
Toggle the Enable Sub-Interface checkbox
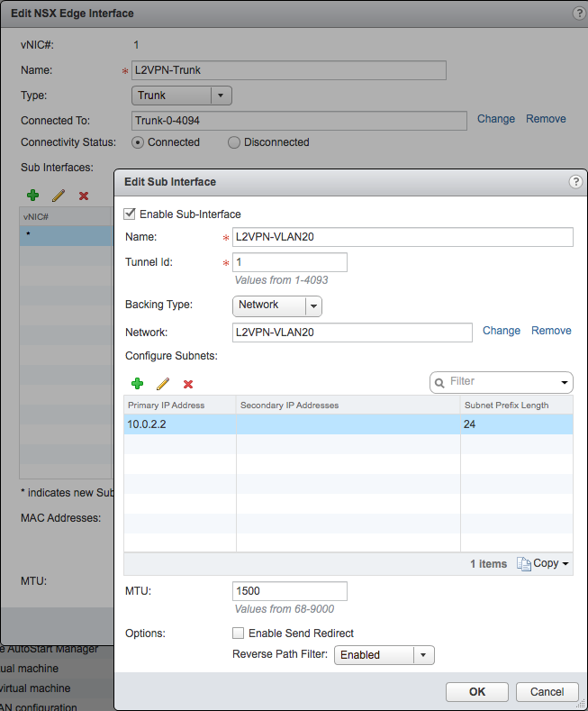130,214
